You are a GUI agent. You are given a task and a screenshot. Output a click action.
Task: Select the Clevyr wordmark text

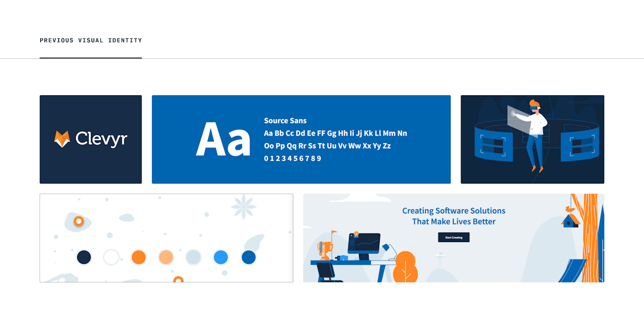(x=101, y=139)
